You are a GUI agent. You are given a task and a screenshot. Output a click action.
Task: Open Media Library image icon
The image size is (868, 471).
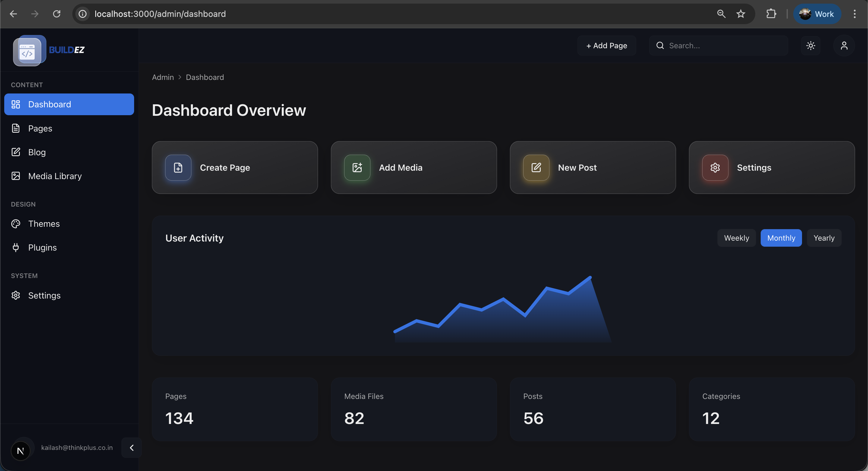click(x=16, y=176)
